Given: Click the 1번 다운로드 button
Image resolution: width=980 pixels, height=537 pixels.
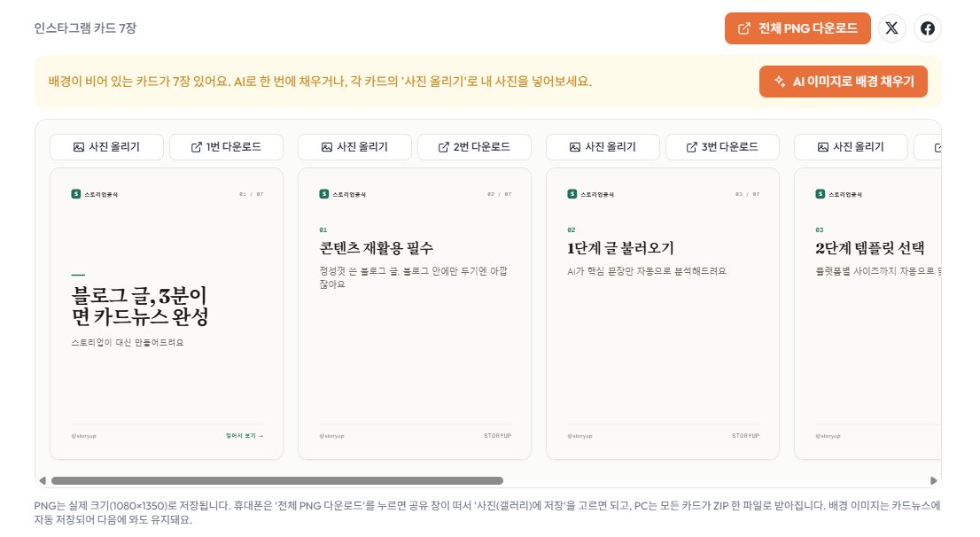Looking at the screenshot, I should tap(226, 147).
